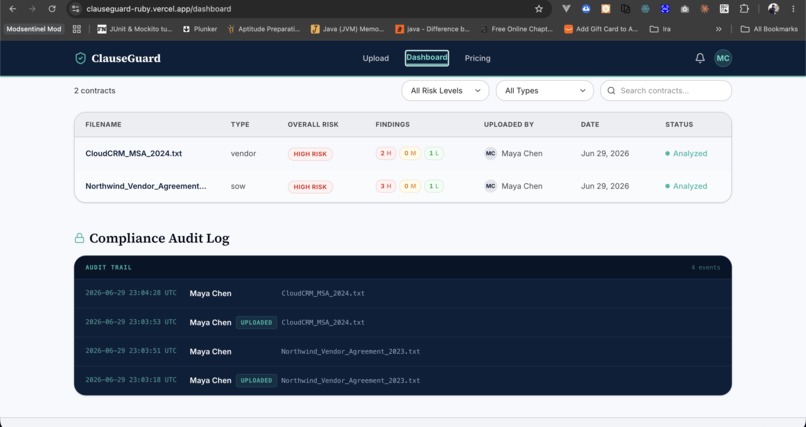This screenshot has height=427, width=806.
Task: Open the JUnit & Mockito bookmark
Action: pos(135,29)
